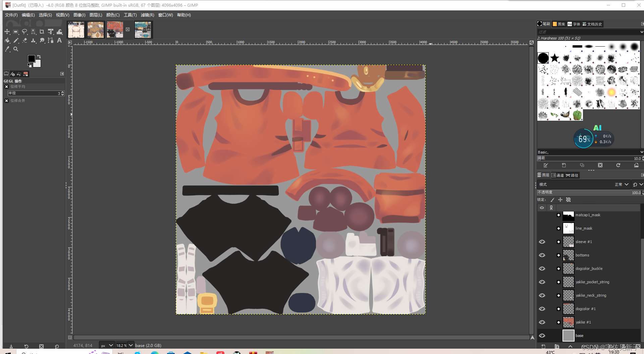Hide the base layer
Screen dimensions: 644x354
coord(542,336)
